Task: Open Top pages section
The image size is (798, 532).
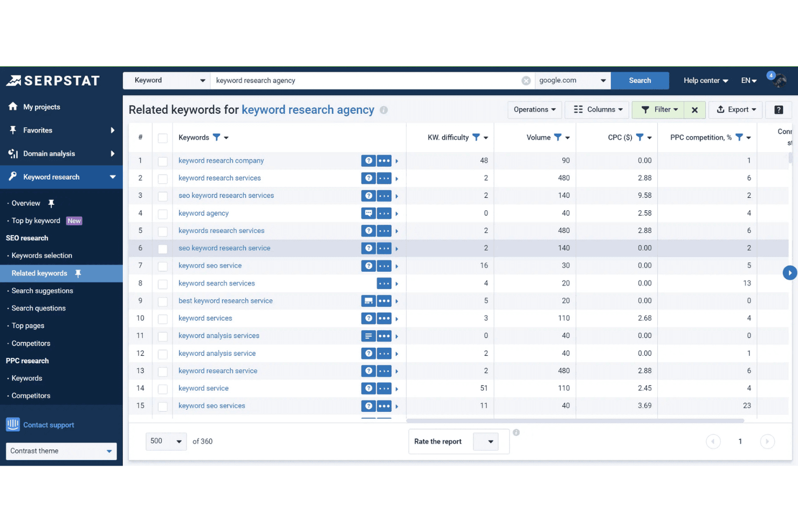Action: pos(28,326)
